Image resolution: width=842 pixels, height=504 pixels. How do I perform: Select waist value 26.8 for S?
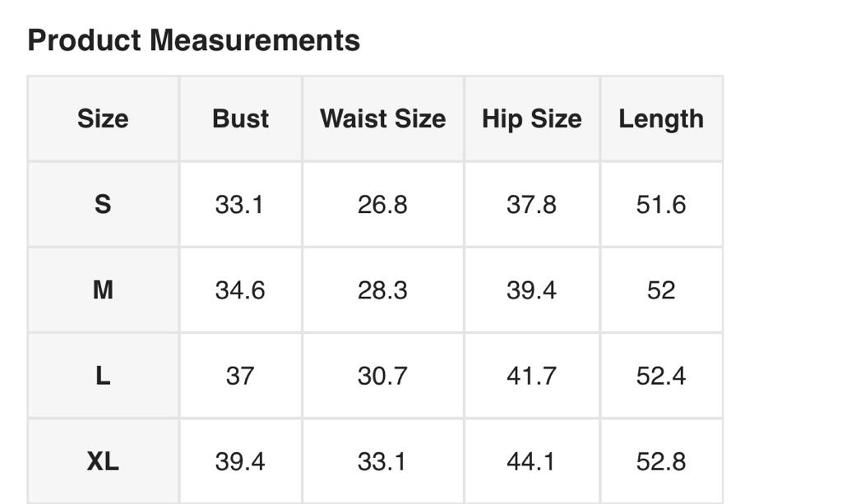pyautogui.click(x=382, y=204)
